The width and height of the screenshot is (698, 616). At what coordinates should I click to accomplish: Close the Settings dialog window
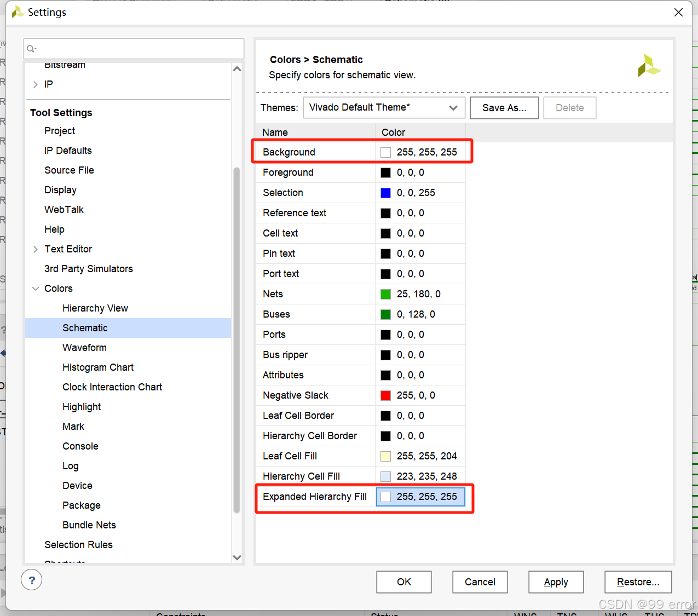678,12
